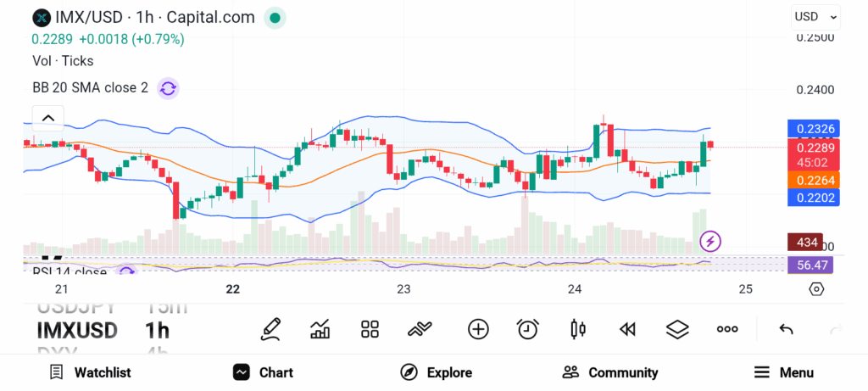868x391 pixels.
Task: Open the object tree layers icon
Action: pyautogui.click(x=677, y=329)
